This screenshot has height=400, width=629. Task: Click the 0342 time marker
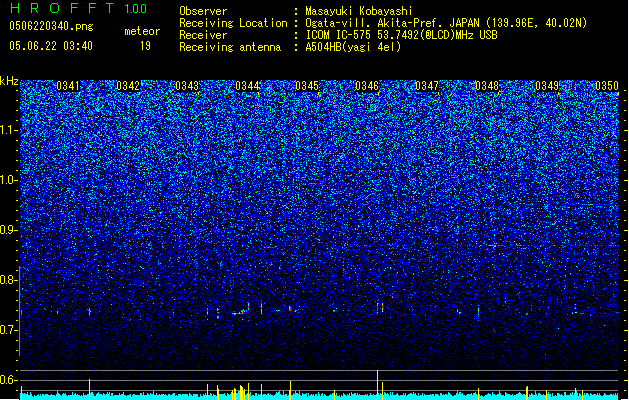point(128,86)
